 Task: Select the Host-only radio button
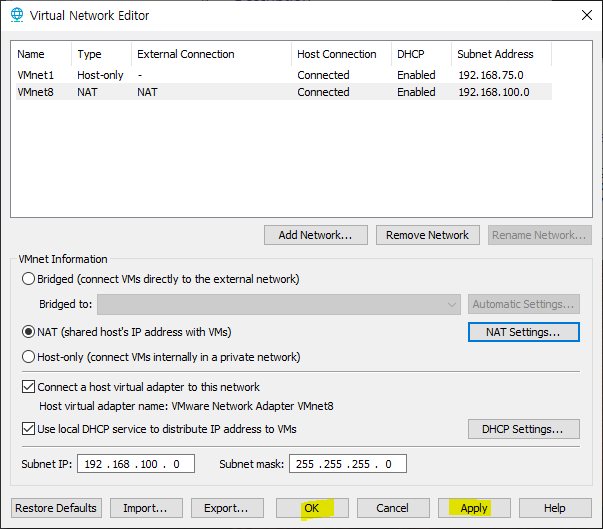pos(28,357)
